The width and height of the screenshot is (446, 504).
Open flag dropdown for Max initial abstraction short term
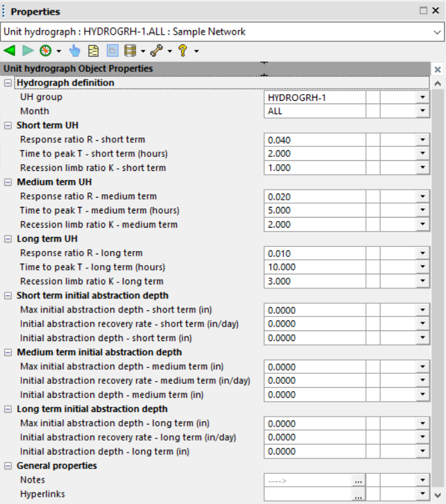(x=423, y=310)
